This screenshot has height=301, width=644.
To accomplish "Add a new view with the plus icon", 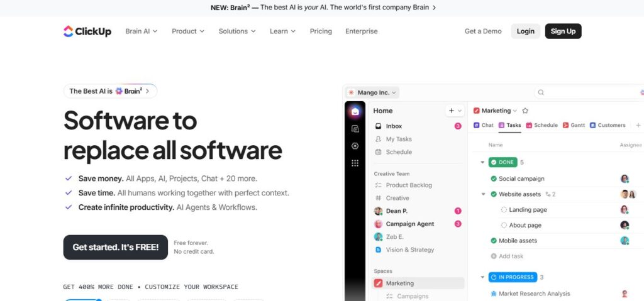I will click(x=638, y=125).
